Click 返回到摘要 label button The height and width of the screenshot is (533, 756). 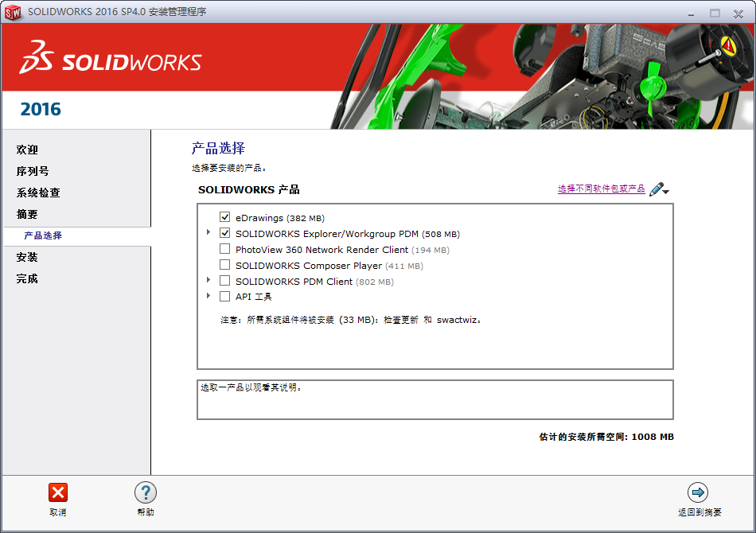tap(699, 512)
